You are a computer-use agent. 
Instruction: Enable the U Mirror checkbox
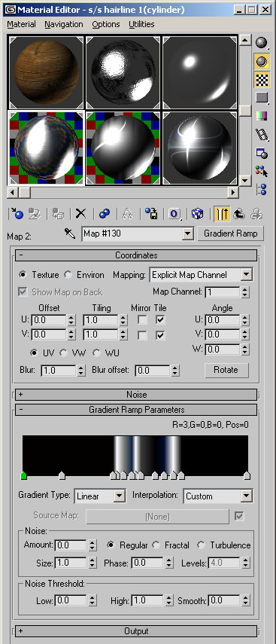pyautogui.click(x=142, y=319)
